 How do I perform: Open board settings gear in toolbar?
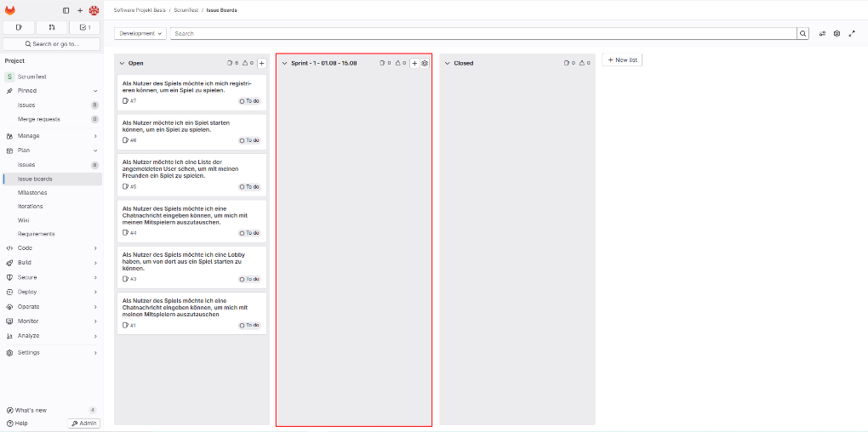(x=837, y=33)
